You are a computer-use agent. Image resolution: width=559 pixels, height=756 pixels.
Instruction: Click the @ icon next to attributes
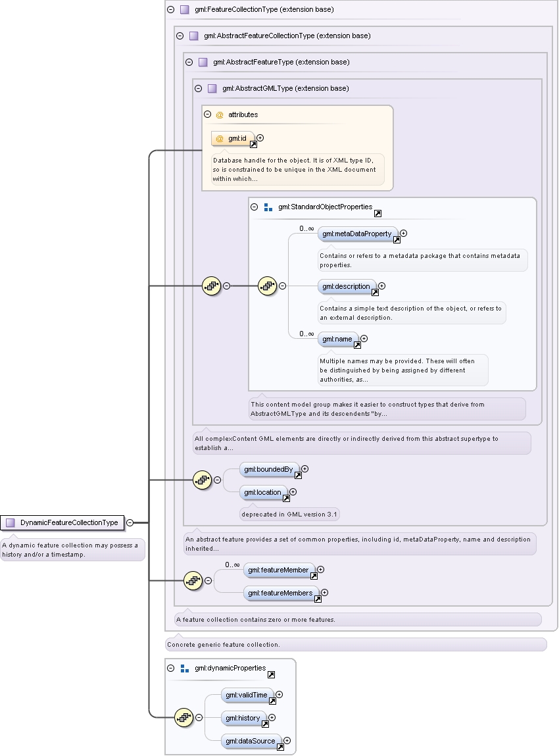pos(220,114)
